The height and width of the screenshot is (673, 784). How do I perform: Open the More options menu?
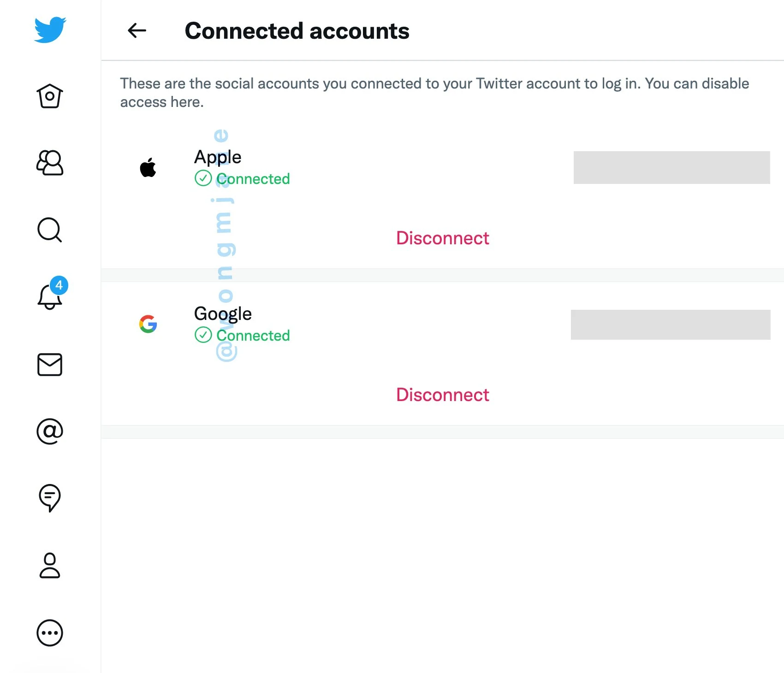tap(49, 632)
